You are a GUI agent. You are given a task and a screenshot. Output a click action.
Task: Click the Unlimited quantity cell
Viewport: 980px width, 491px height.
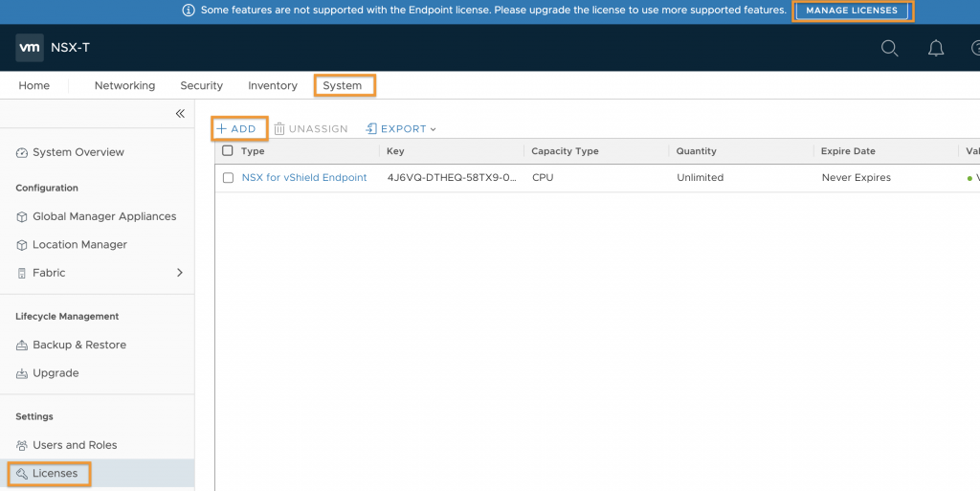(x=700, y=177)
